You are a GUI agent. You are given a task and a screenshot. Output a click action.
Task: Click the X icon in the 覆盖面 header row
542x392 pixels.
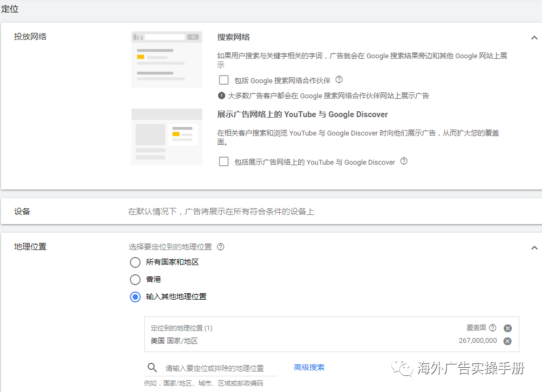[507, 328]
